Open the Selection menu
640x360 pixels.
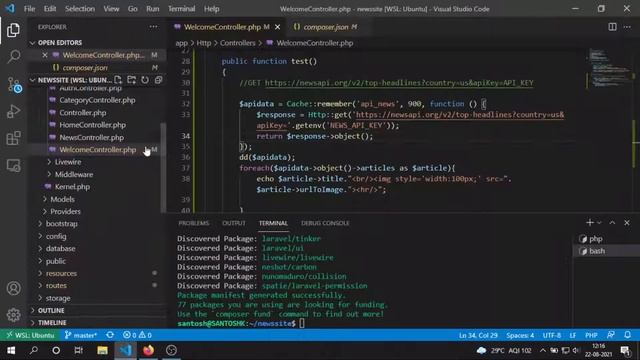[x=80, y=9]
